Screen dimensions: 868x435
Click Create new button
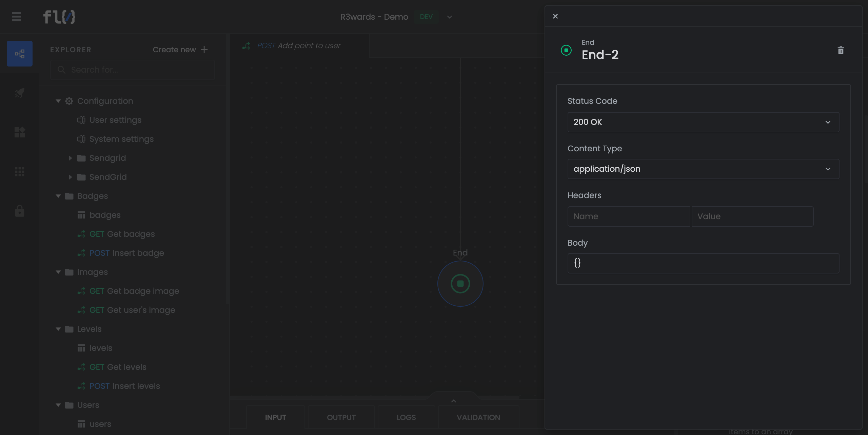point(180,50)
